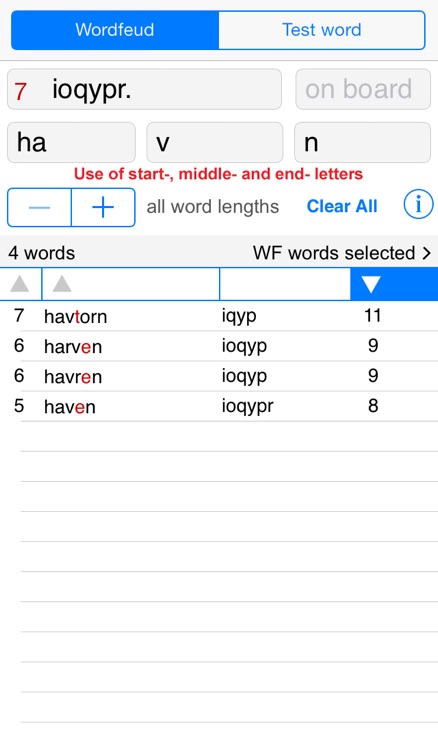Tap score 8 in haven row
This screenshot has height=750, width=438.
click(x=373, y=406)
